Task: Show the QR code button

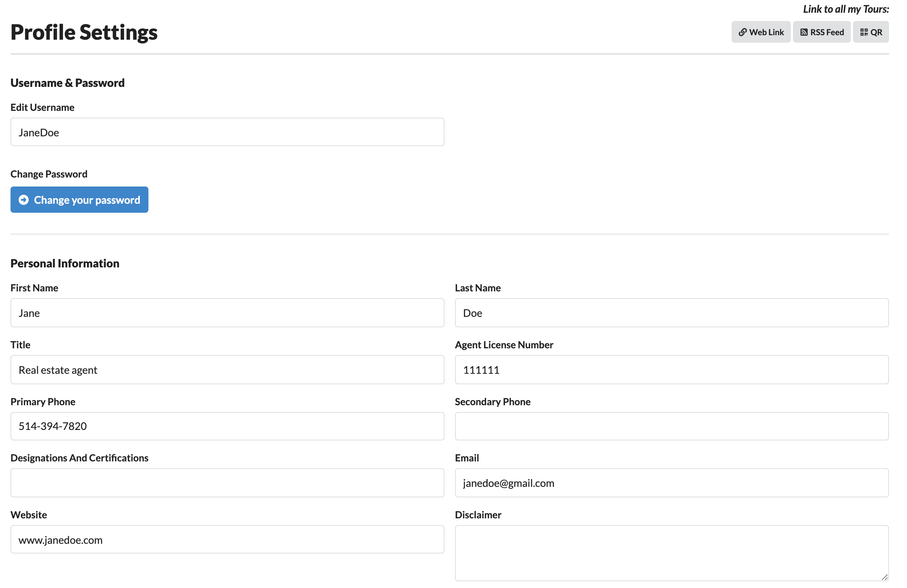Action: (x=871, y=32)
